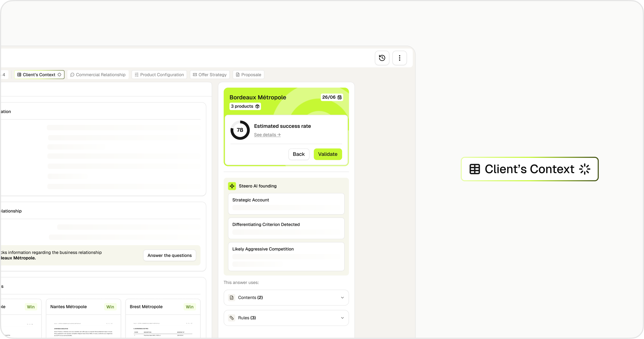644x339 pixels.
Task: Click the Steero AI founding heading
Action: (x=257, y=186)
